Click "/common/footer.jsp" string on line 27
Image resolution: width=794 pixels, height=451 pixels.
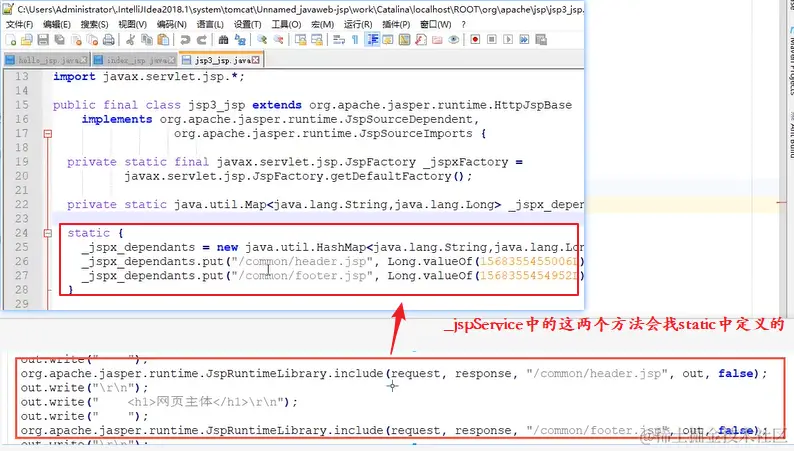(x=302, y=276)
